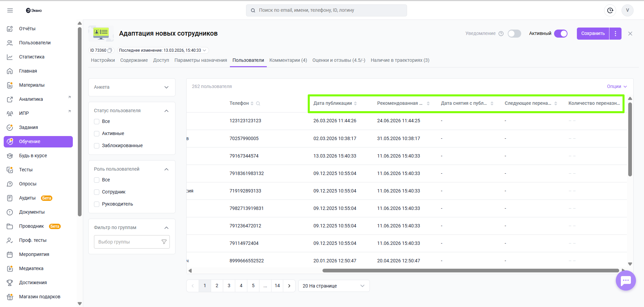644x307 pixels.
Task: Tick the Руководитель role checkbox
Action: coord(97,204)
